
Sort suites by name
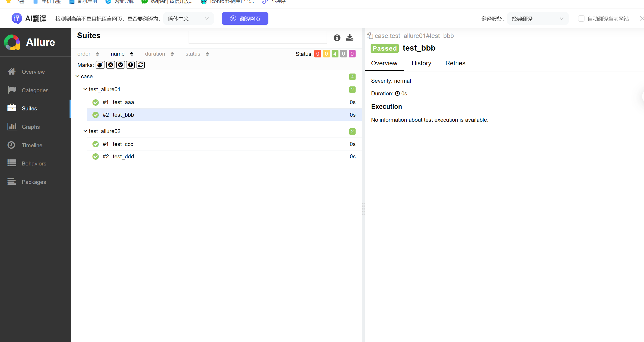tap(122, 54)
